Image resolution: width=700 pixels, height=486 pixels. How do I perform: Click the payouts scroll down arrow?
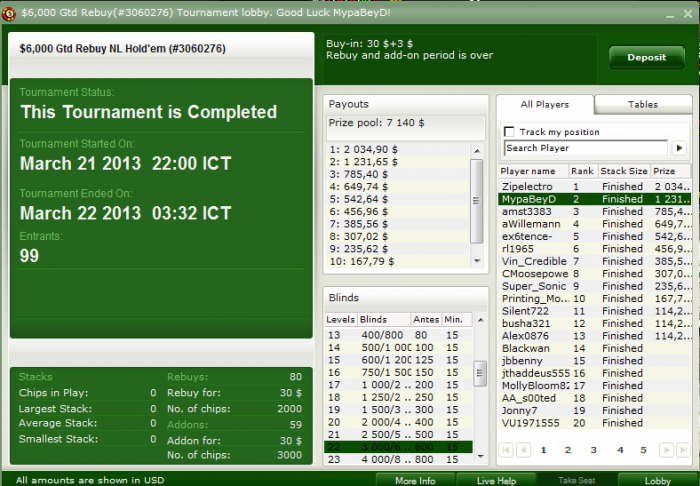click(477, 261)
